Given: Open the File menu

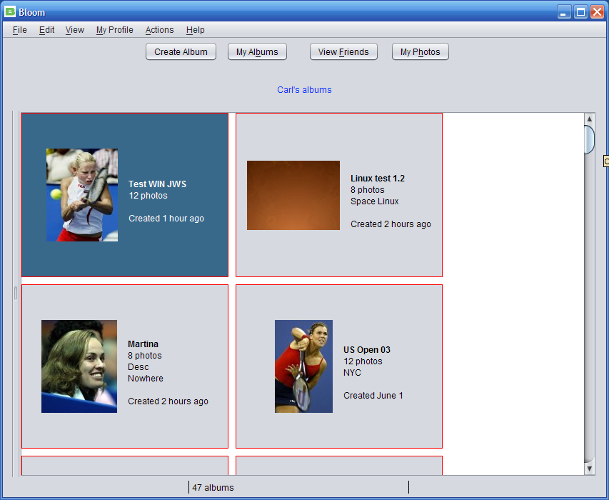Looking at the screenshot, I should click(20, 30).
